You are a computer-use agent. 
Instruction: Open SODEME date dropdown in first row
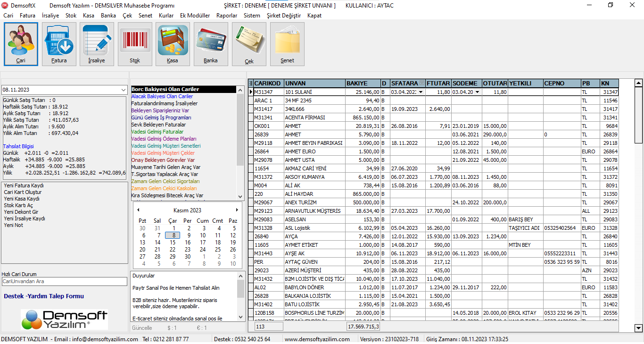tap(477, 92)
